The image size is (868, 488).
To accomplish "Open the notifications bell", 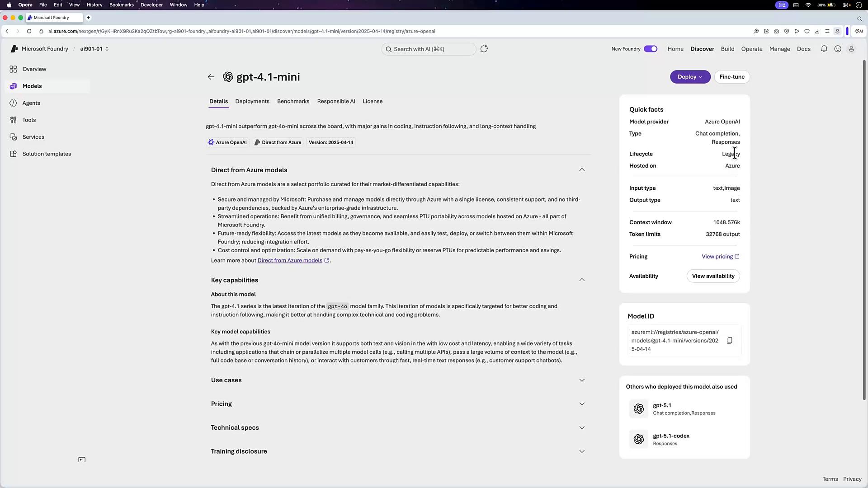I will pos(824,49).
